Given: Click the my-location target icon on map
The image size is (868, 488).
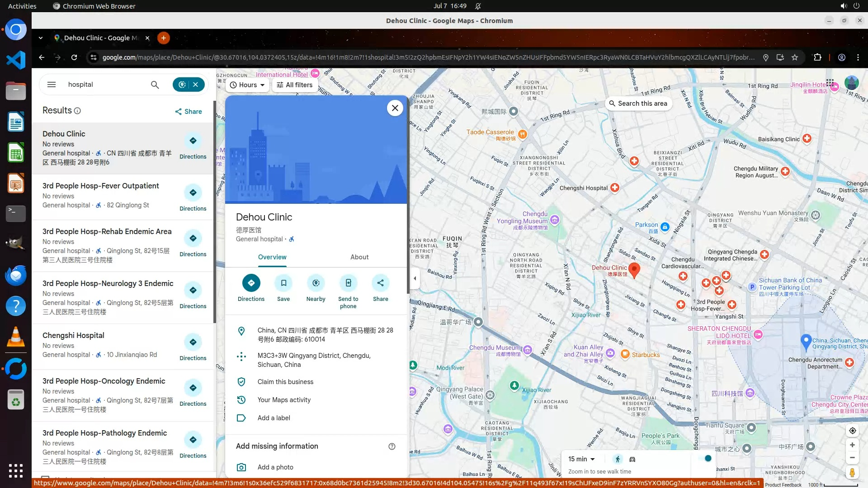Looking at the screenshot, I should click(852, 431).
